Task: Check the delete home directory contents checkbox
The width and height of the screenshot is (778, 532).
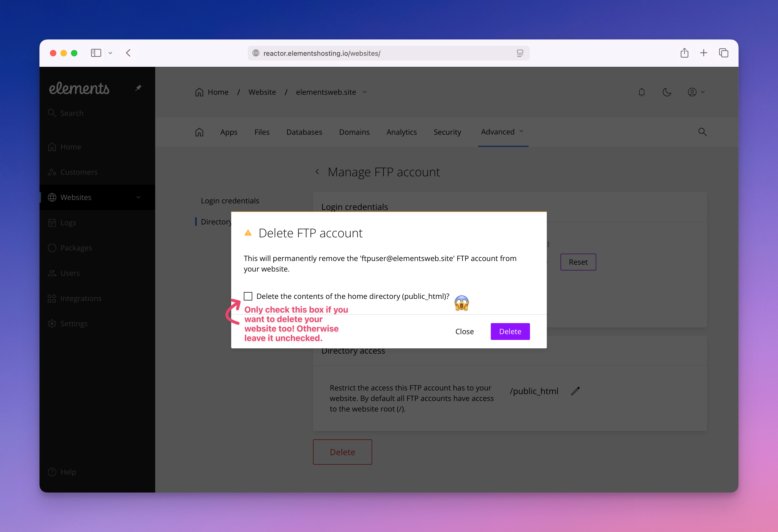Action: click(x=248, y=296)
